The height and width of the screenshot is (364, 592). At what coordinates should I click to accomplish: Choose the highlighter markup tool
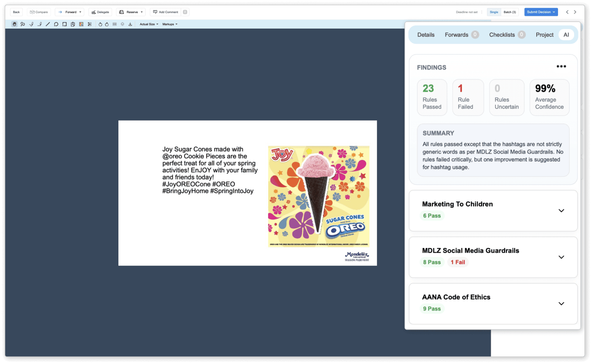(39, 24)
